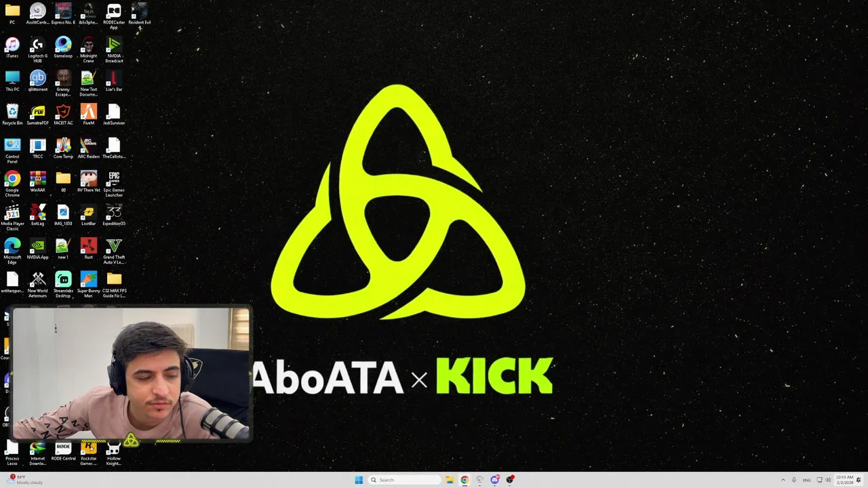Open the taskbar clock and date
The width and height of the screenshot is (868, 488).
[845, 480]
